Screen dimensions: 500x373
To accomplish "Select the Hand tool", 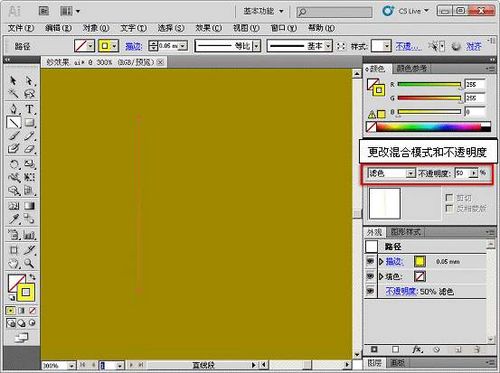I will point(14,263).
